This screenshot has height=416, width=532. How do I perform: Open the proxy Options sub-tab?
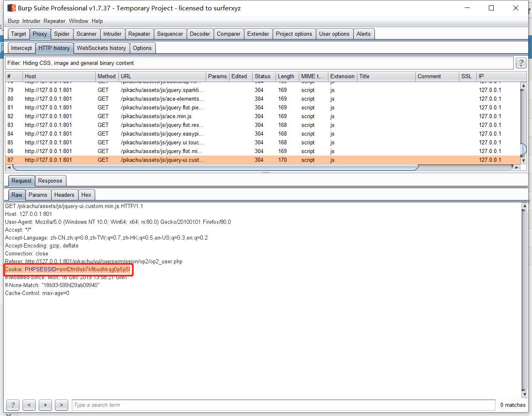pos(142,48)
